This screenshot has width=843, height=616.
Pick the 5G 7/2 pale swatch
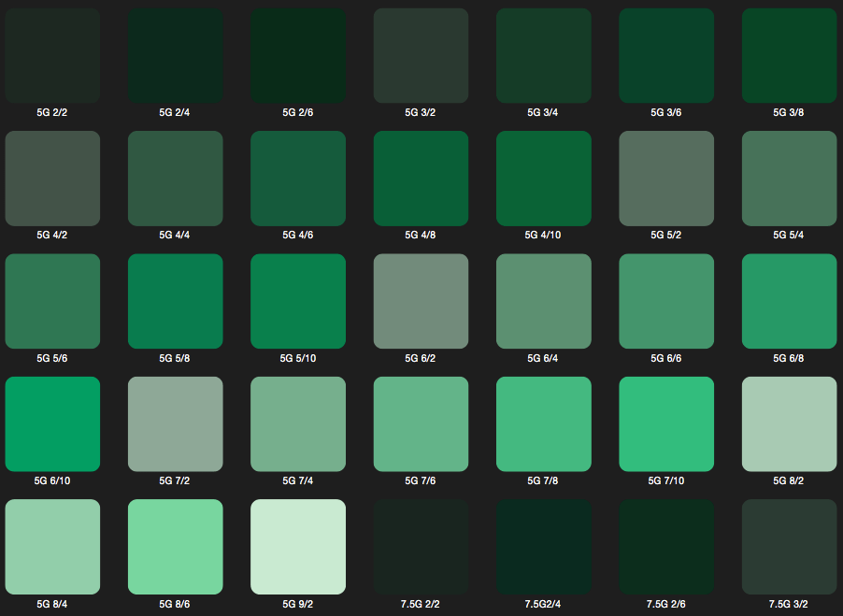[175, 423]
